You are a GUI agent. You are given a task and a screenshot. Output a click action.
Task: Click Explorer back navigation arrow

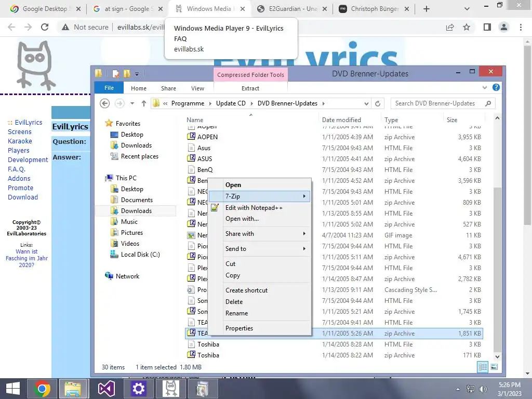pyautogui.click(x=104, y=103)
